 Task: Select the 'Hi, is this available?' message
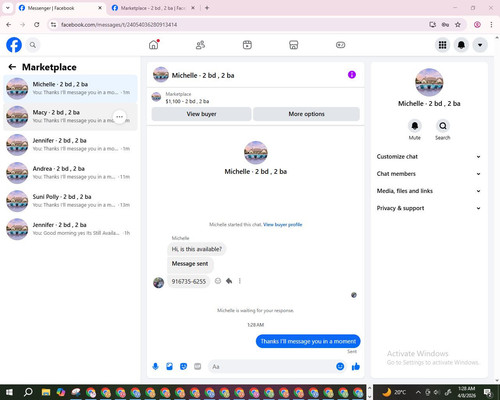click(197, 249)
